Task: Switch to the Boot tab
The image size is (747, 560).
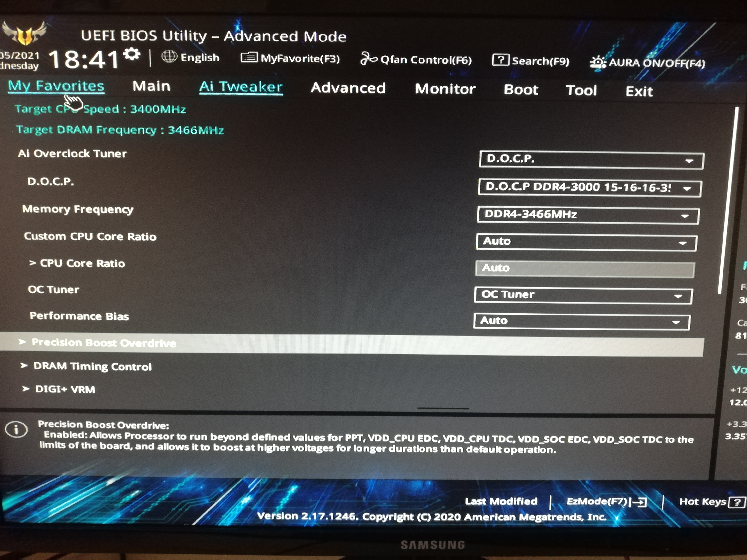Action: (x=520, y=90)
